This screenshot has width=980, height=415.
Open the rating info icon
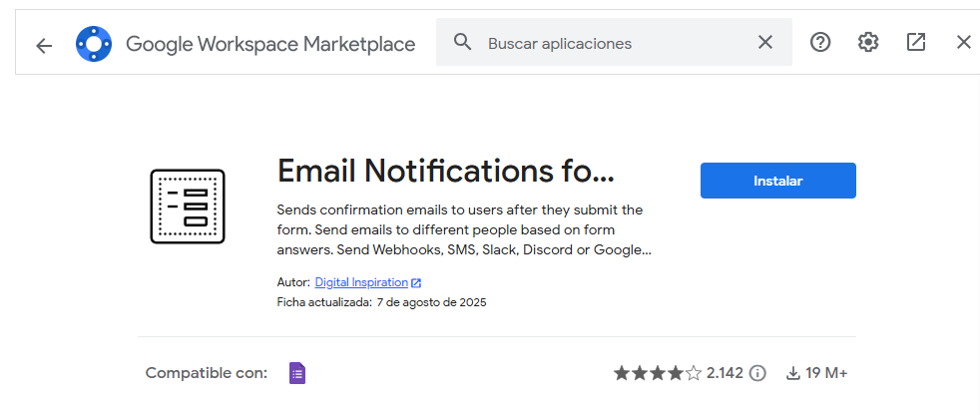coord(756,374)
